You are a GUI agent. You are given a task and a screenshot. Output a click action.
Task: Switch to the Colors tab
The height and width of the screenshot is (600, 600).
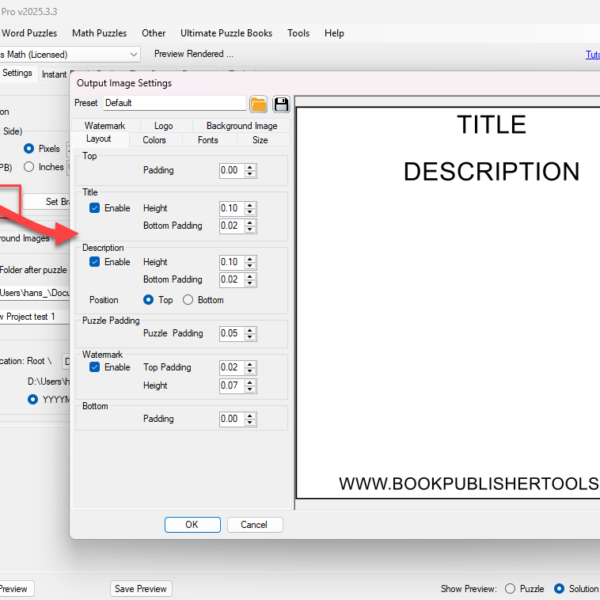tap(154, 140)
